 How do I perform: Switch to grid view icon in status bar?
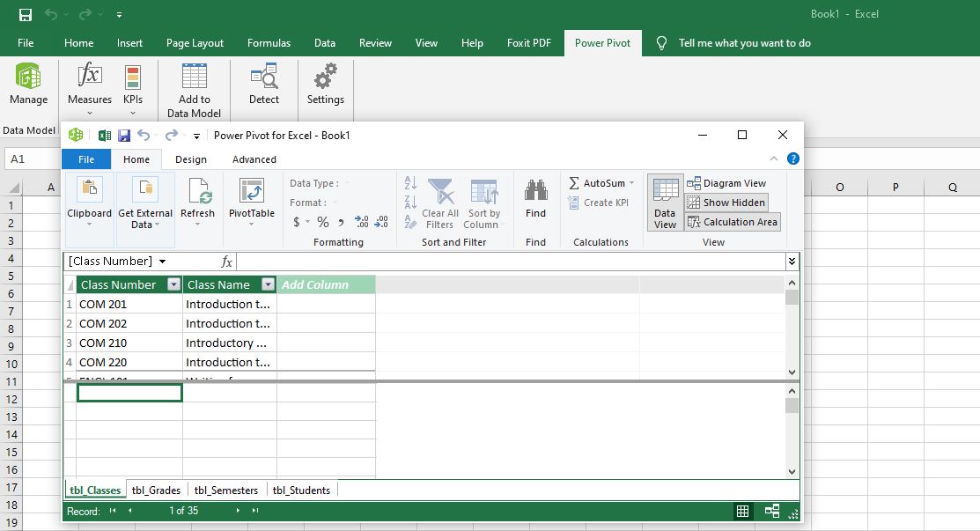[743, 511]
